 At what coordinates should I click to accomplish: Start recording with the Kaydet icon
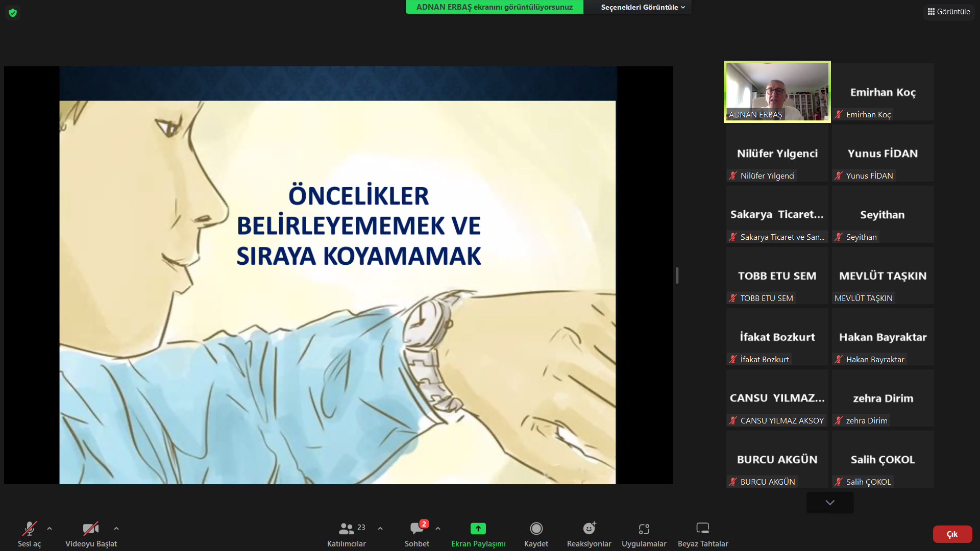coord(536,529)
